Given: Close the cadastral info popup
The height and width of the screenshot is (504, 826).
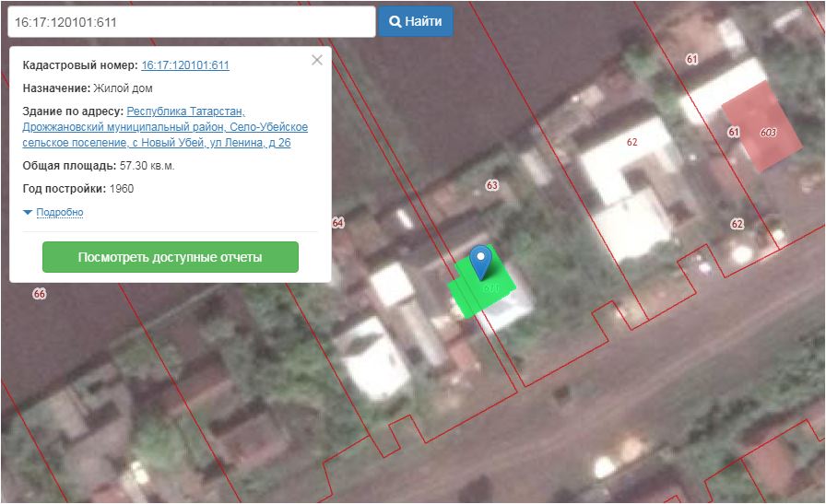Looking at the screenshot, I should (317, 60).
